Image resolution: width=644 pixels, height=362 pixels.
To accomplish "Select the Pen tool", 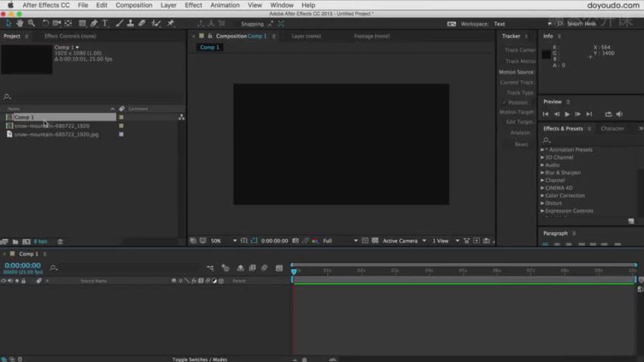I will pyautogui.click(x=93, y=23).
